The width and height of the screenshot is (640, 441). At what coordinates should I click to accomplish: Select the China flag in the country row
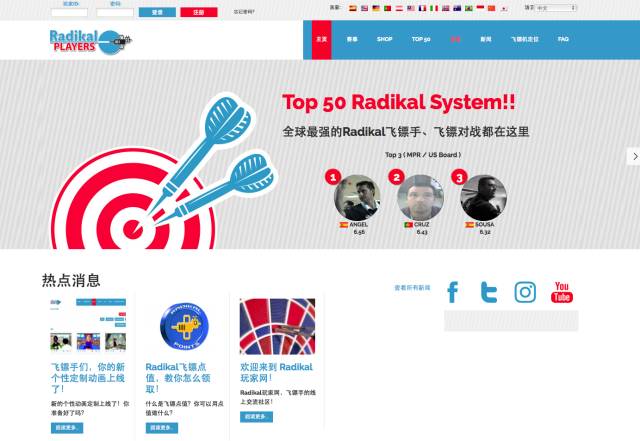[x=491, y=8]
